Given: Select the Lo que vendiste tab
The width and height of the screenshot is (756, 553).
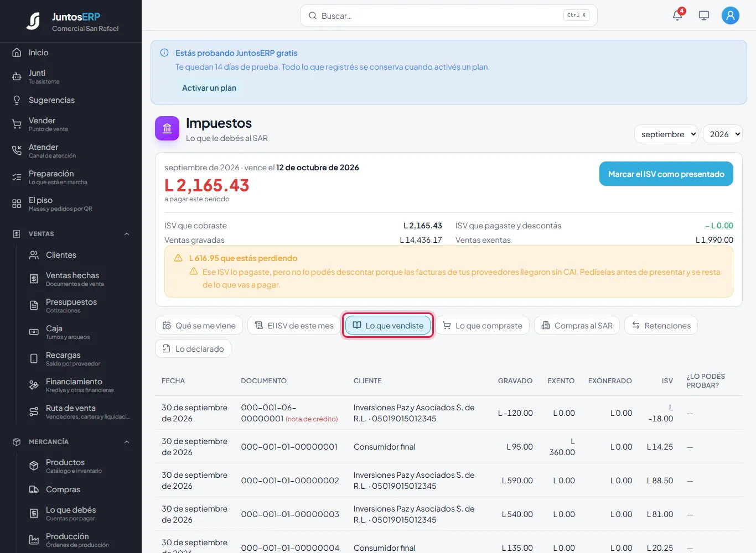Looking at the screenshot, I should pos(388,326).
